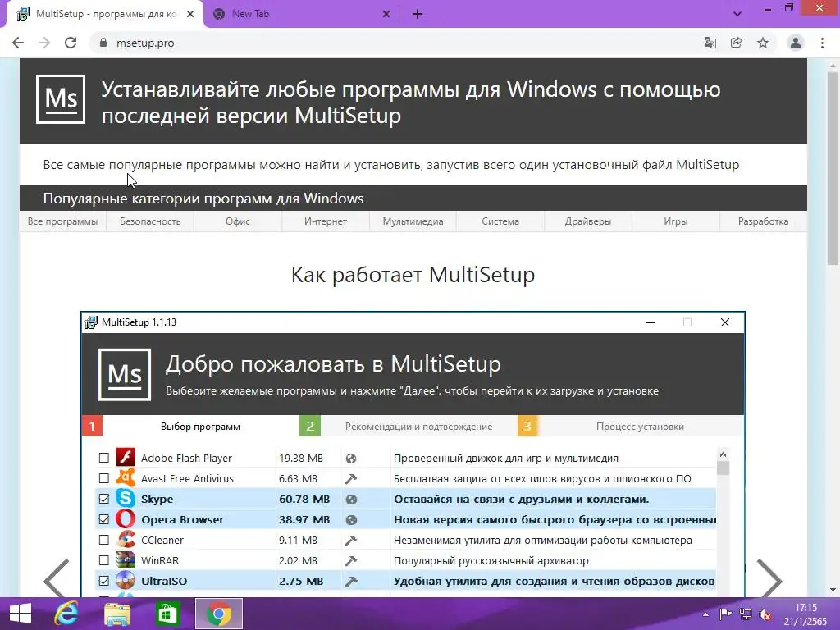The height and width of the screenshot is (630, 840).
Task: Open File Explorer from the taskbar
Action: (x=116, y=614)
